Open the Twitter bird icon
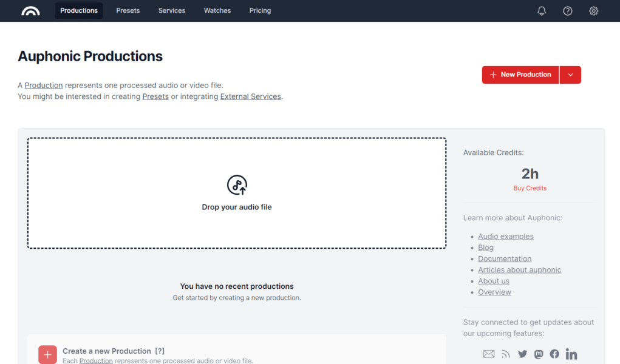Image resolution: width=620 pixels, height=364 pixels. point(522,354)
